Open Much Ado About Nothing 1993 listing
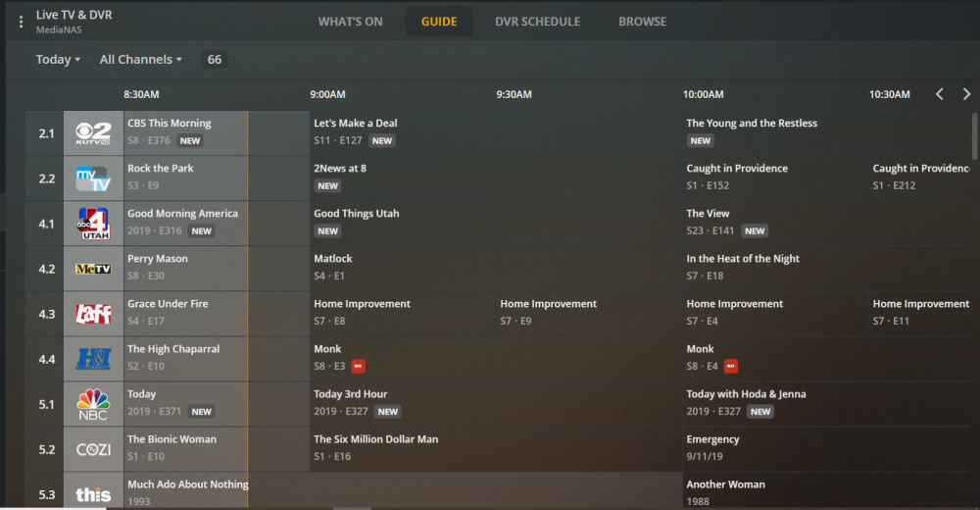 pyautogui.click(x=403, y=491)
